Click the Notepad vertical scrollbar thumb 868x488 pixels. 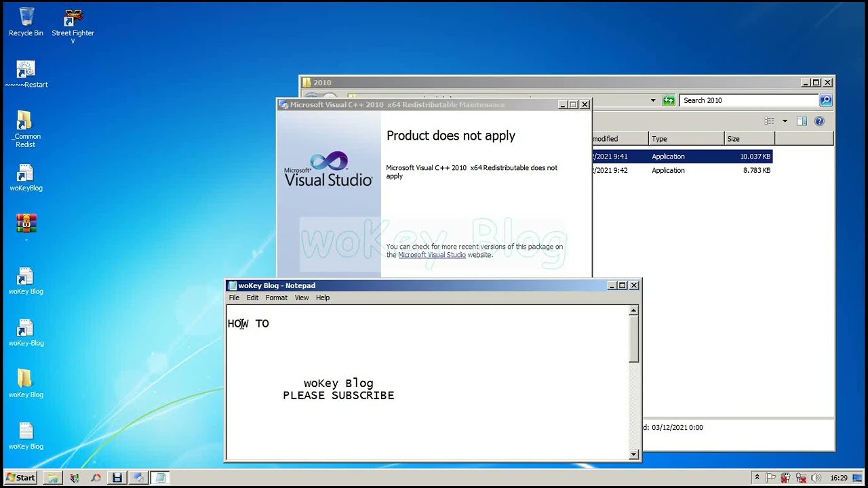[x=633, y=338]
